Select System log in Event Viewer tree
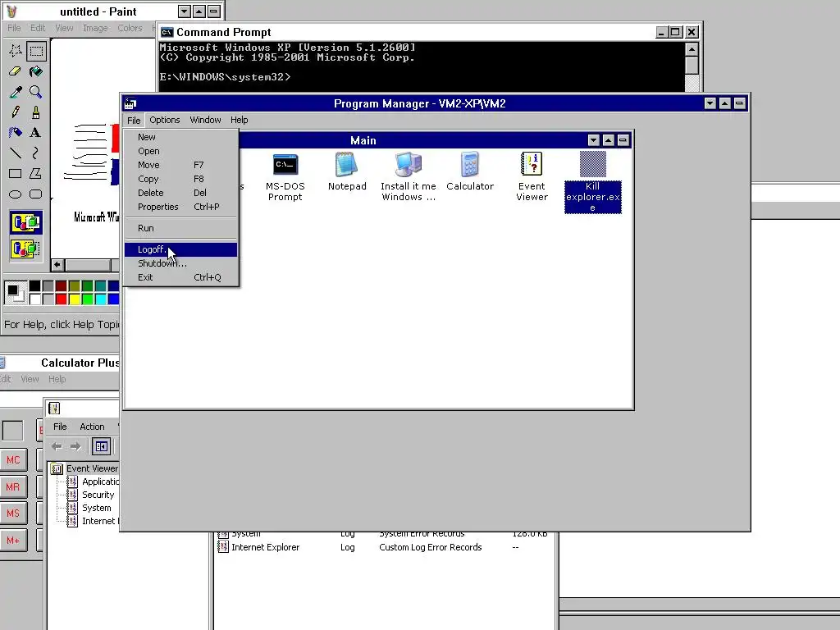This screenshot has width=840, height=630. click(96, 508)
